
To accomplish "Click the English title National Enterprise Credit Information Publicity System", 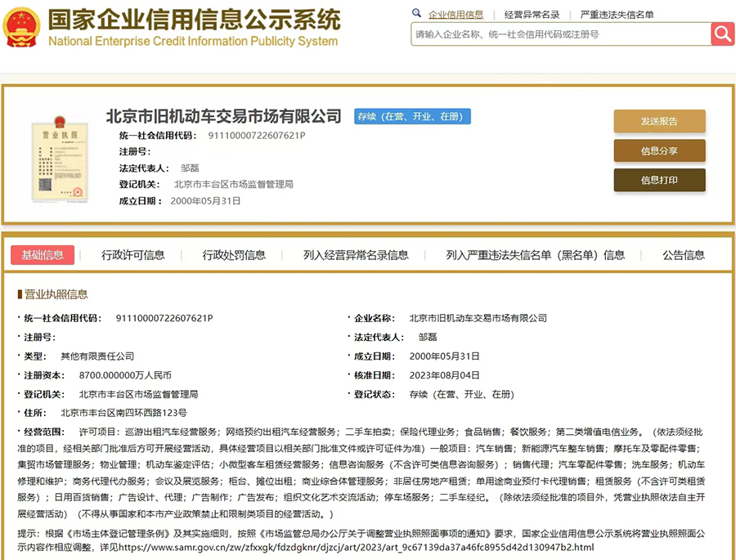I will 193,42.
